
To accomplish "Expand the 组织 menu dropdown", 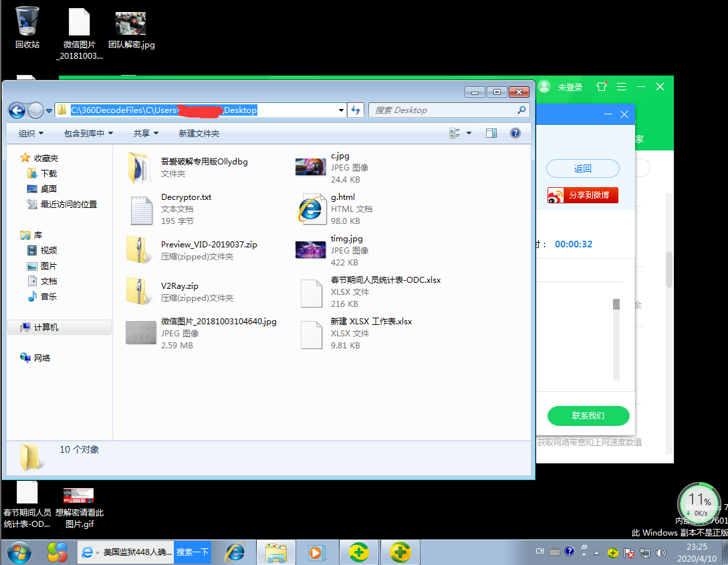I will click(31, 133).
